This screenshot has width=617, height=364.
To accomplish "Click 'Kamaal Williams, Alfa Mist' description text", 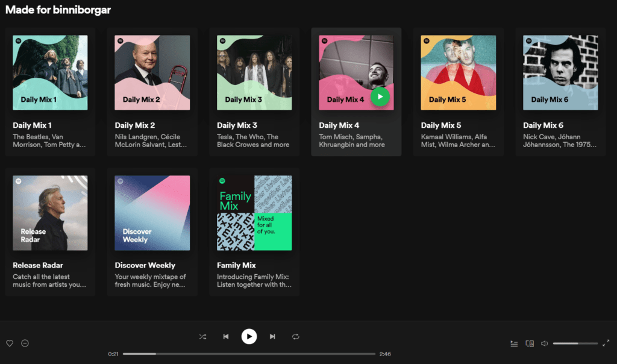I will click(x=458, y=140).
